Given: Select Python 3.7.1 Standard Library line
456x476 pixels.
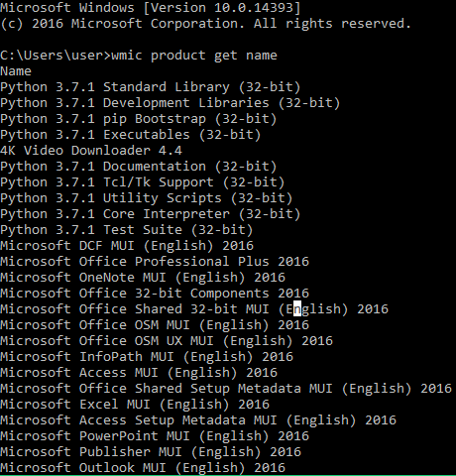Looking at the screenshot, I should pos(151,87).
